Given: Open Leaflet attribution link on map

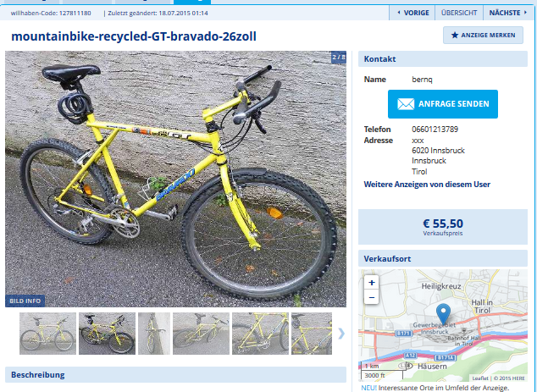Looking at the screenshot, I should click(480, 378).
